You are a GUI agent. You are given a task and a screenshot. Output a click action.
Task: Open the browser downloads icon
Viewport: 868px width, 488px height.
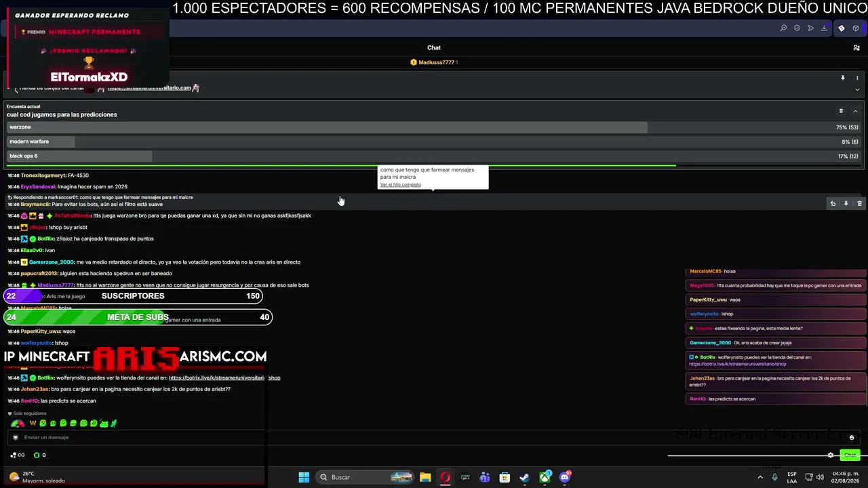click(x=824, y=28)
